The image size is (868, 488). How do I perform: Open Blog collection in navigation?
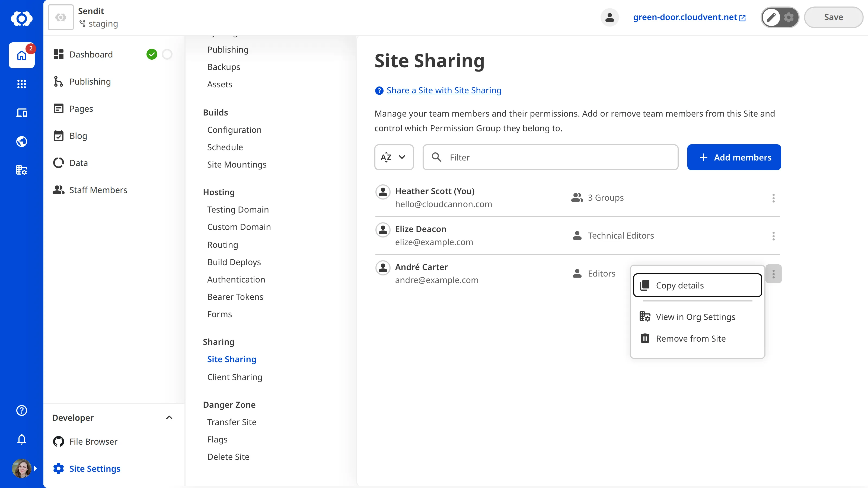[x=78, y=136]
